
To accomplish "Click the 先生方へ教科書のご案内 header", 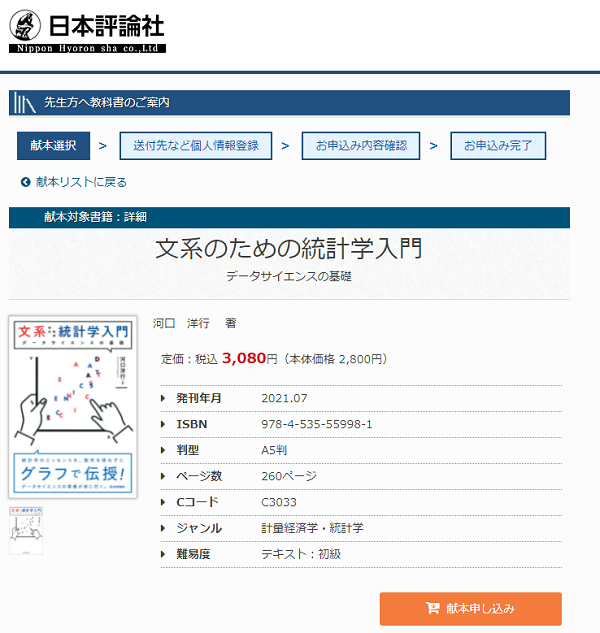I will (x=290, y=103).
